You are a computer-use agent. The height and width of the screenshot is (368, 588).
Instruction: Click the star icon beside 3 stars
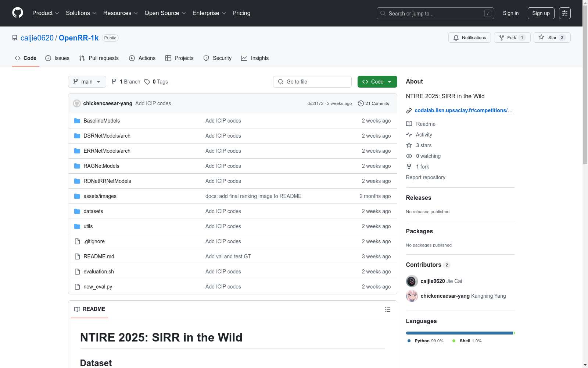(409, 145)
